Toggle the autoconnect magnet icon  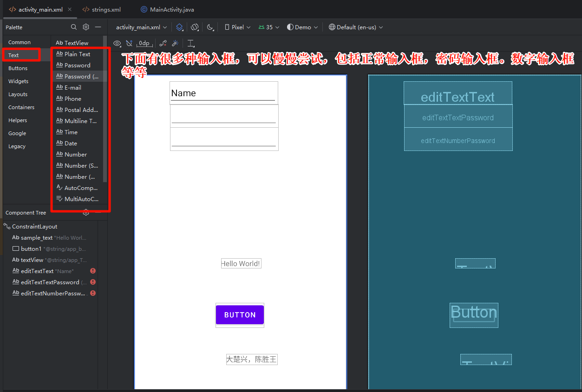pos(129,43)
